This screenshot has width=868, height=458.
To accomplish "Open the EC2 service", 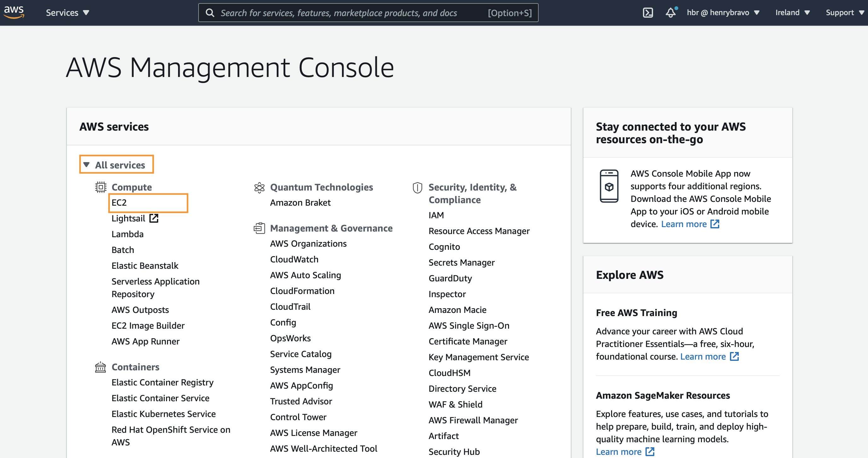I will point(119,203).
